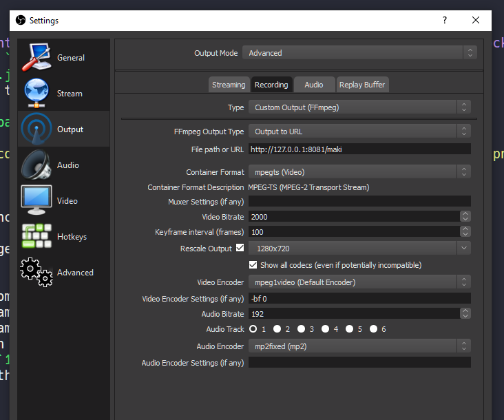The width and height of the screenshot is (504, 420).
Task: Expand the Rescale Output resolution dropdown
Action: [359, 249]
